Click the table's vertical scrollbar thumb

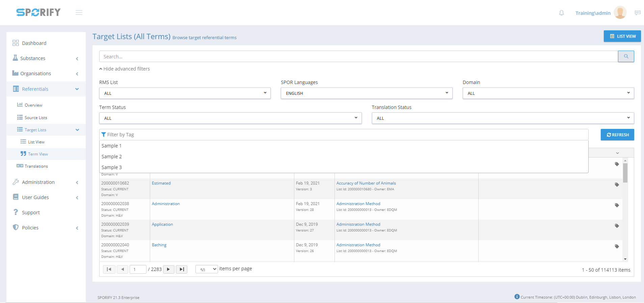click(x=625, y=173)
